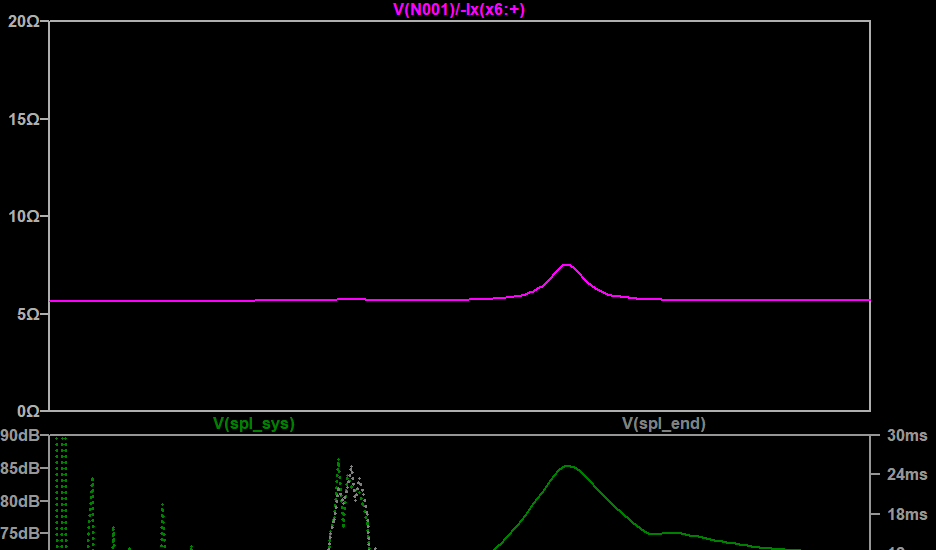This screenshot has width=936, height=550.
Task: Click the peak of the magenta impedance curve
Action: 567,265
